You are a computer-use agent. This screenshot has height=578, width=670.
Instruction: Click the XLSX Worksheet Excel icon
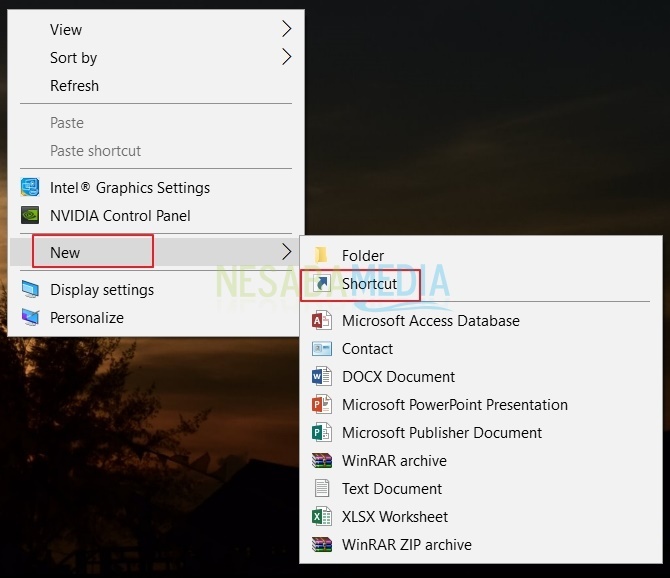[x=322, y=517]
